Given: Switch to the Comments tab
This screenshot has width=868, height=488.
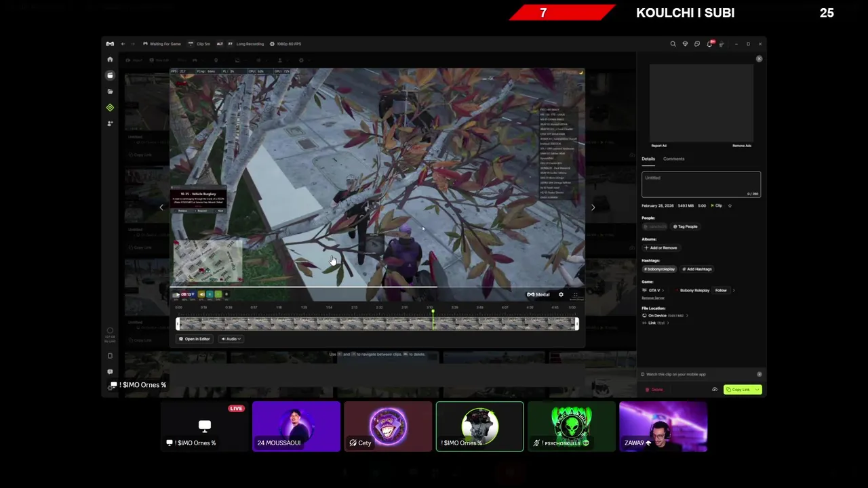Looking at the screenshot, I should pos(673,159).
